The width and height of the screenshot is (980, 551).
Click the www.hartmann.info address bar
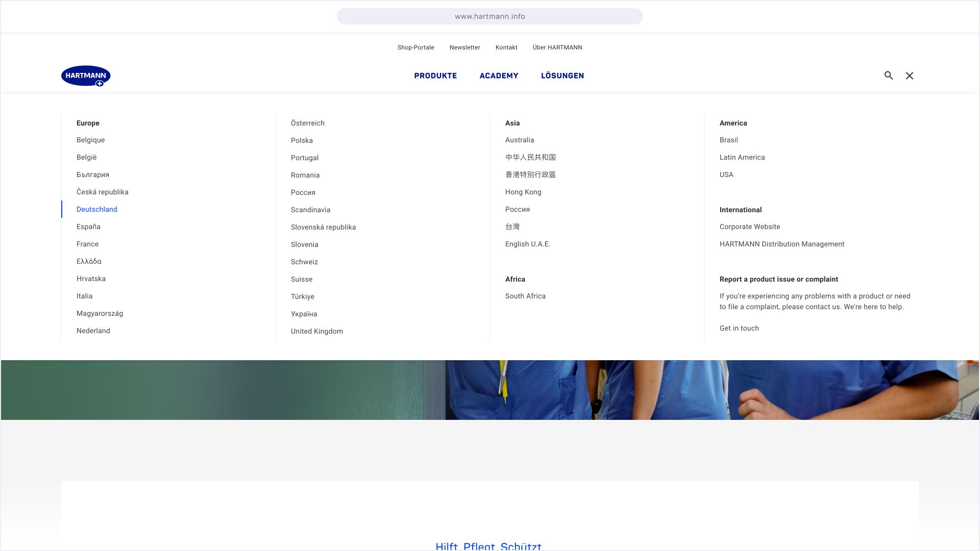[x=490, y=16]
